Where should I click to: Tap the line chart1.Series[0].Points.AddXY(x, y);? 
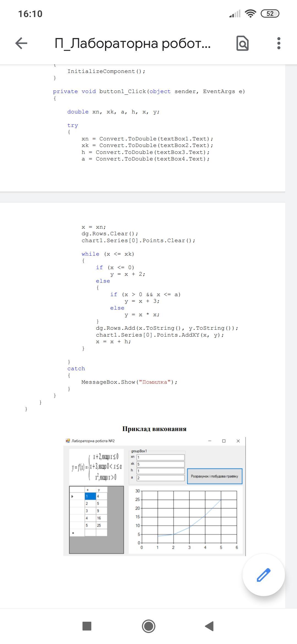point(160,335)
